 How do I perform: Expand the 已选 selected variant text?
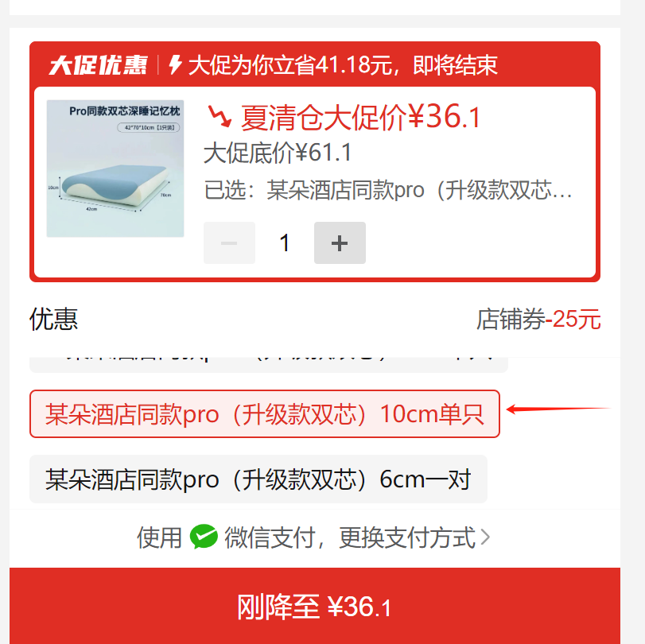[x=388, y=190]
